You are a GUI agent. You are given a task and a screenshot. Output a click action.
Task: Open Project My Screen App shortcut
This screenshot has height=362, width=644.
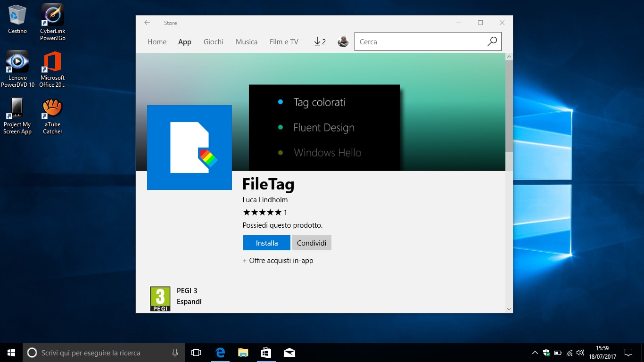(x=17, y=116)
